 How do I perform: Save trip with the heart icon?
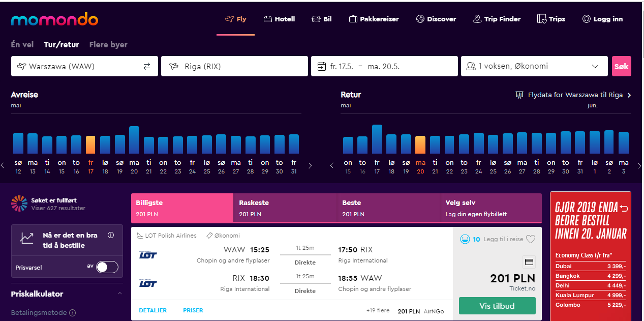click(x=531, y=239)
